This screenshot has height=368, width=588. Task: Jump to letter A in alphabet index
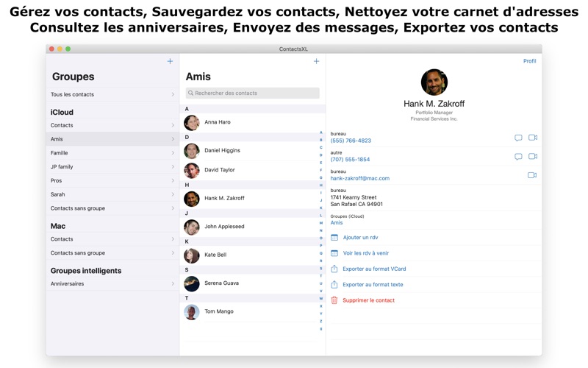point(321,132)
